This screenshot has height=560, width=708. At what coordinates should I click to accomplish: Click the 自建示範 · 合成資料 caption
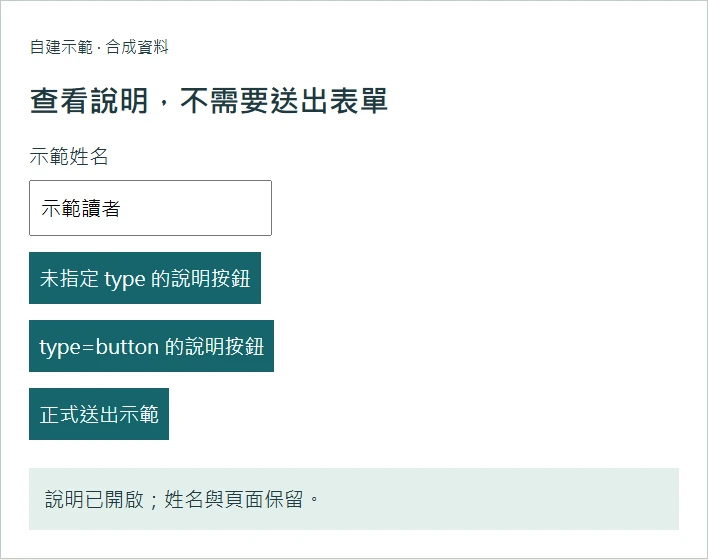[x=99, y=47]
